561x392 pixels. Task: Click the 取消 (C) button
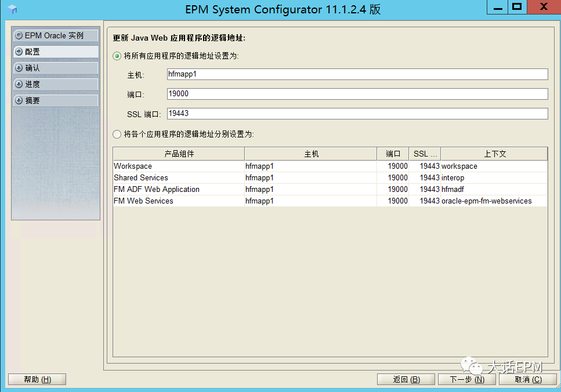528,379
